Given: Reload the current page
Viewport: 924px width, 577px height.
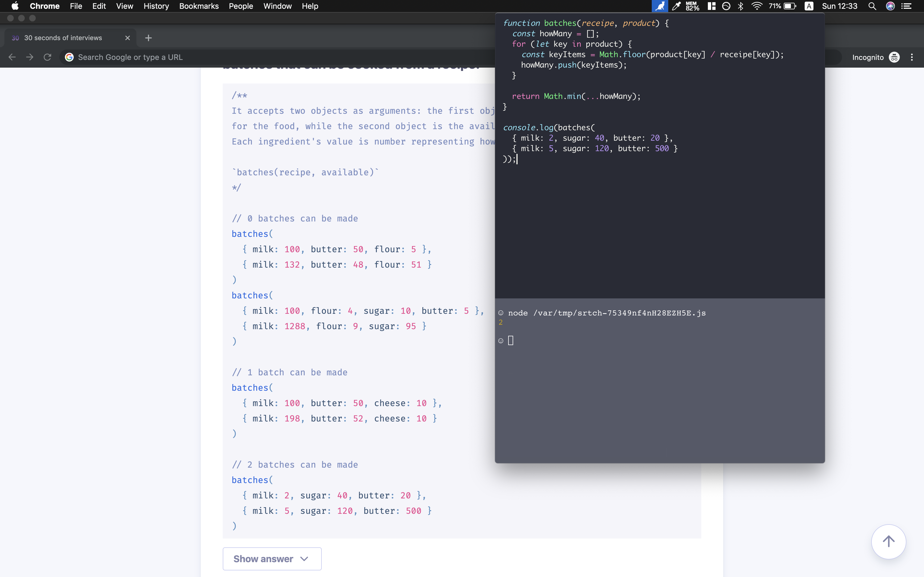Looking at the screenshot, I should pyautogui.click(x=47, y=57).
